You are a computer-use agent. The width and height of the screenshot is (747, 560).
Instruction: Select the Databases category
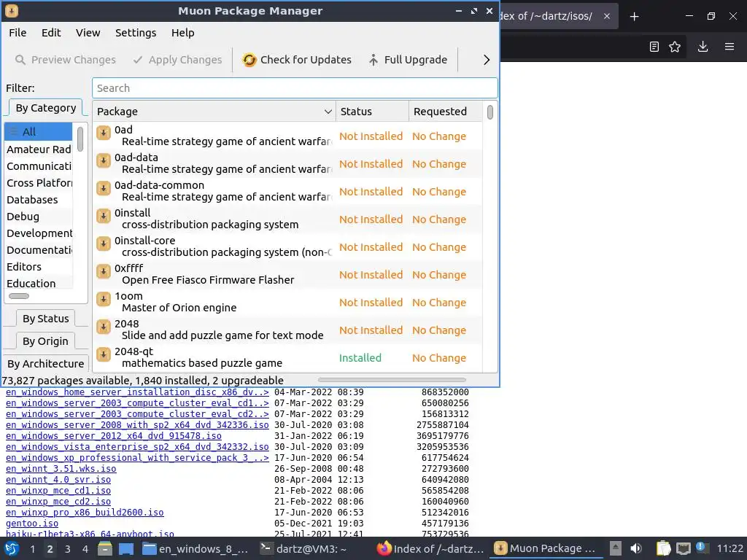tap(39, 200)
